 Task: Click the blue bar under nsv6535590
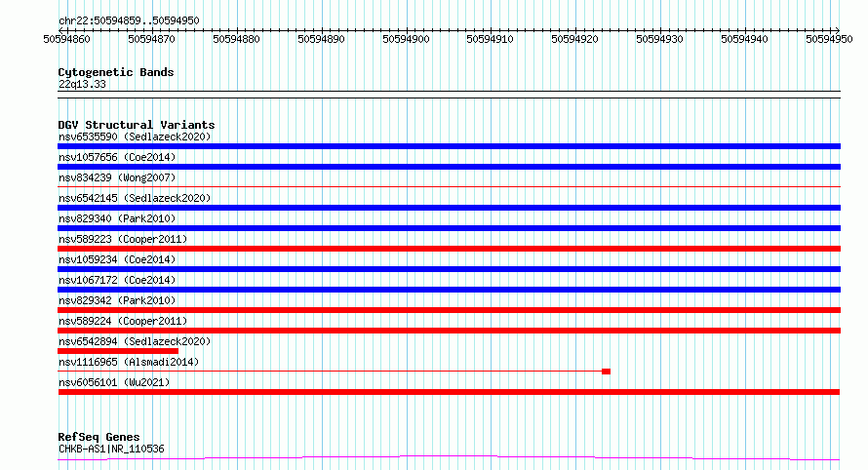coord(449,146)
